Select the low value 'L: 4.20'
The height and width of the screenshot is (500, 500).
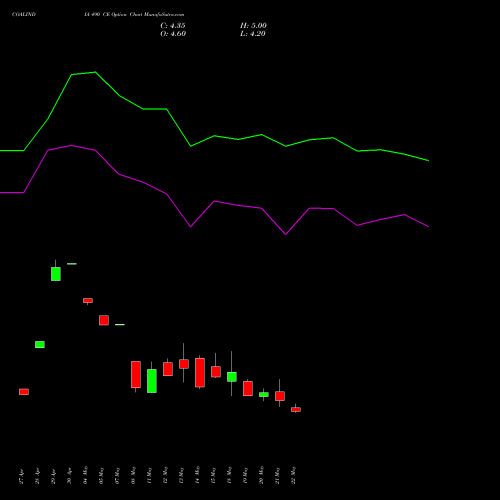[x=253, y=34]
